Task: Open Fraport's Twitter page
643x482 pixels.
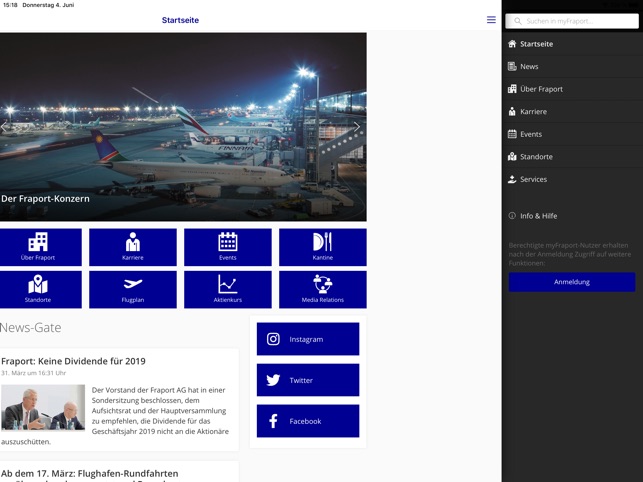Action: point(308,380)
